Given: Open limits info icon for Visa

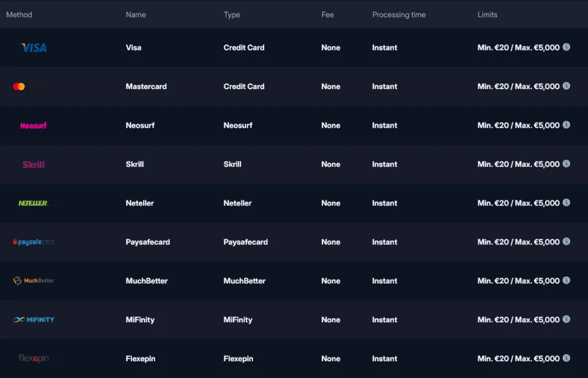Looking at the screenshot, I should point(566,47).
